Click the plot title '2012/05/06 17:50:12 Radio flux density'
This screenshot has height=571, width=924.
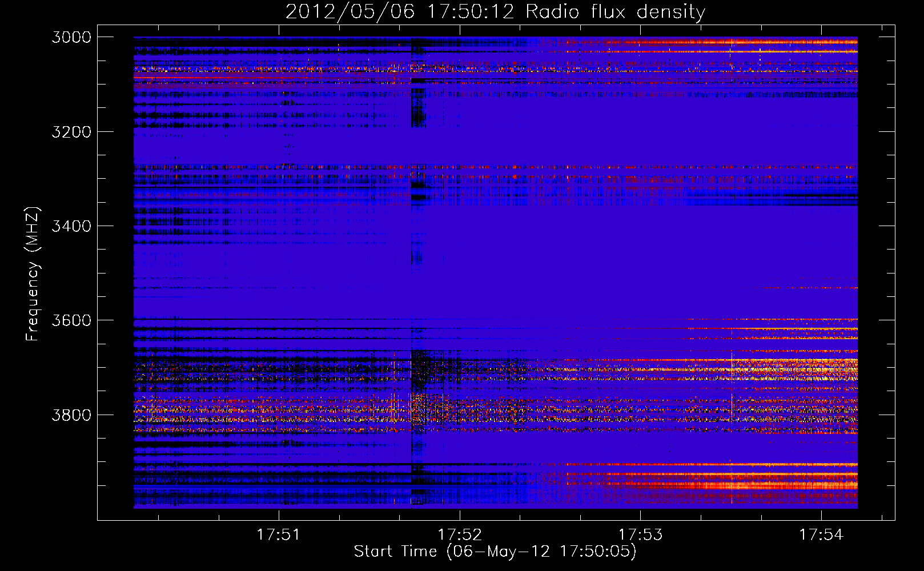495,12
